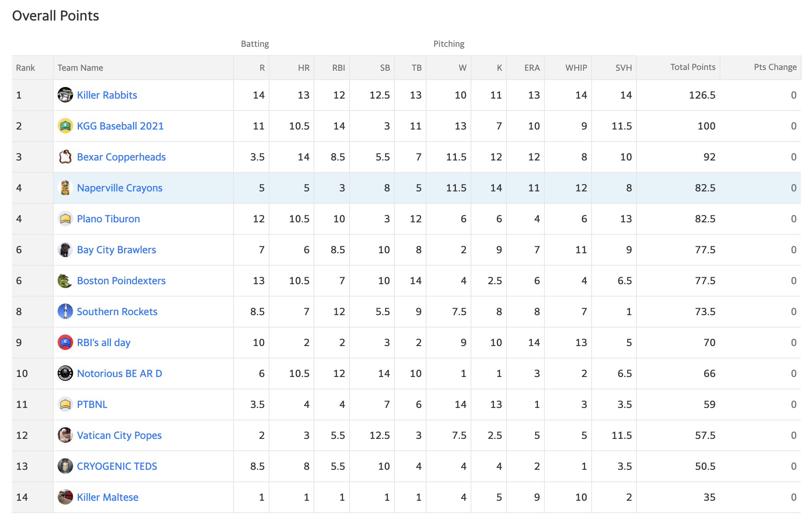Click the Bexar Copperheads snake logo
812x522 pixels.
65,157
